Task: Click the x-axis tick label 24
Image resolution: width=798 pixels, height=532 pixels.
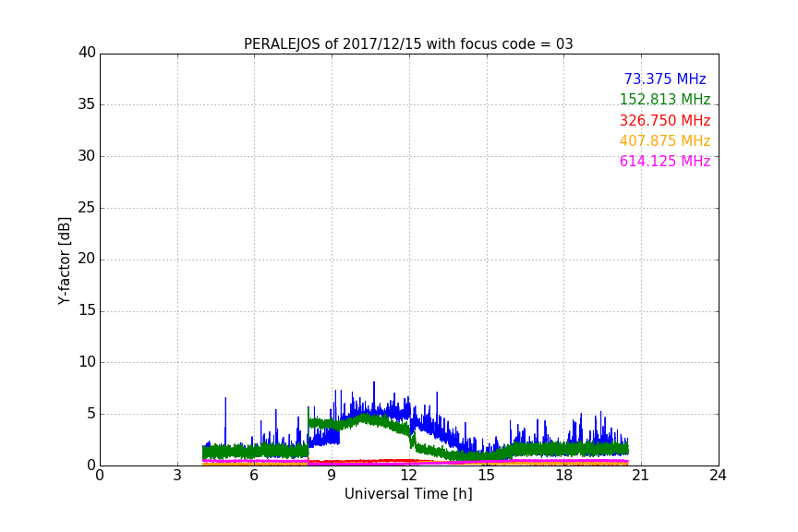Action: [x=718, y=476]
